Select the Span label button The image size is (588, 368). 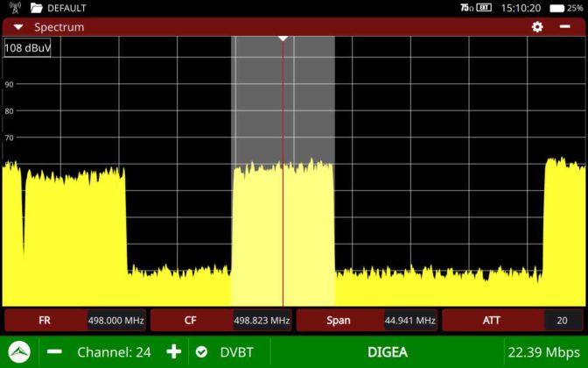click(x=339, y=321)
